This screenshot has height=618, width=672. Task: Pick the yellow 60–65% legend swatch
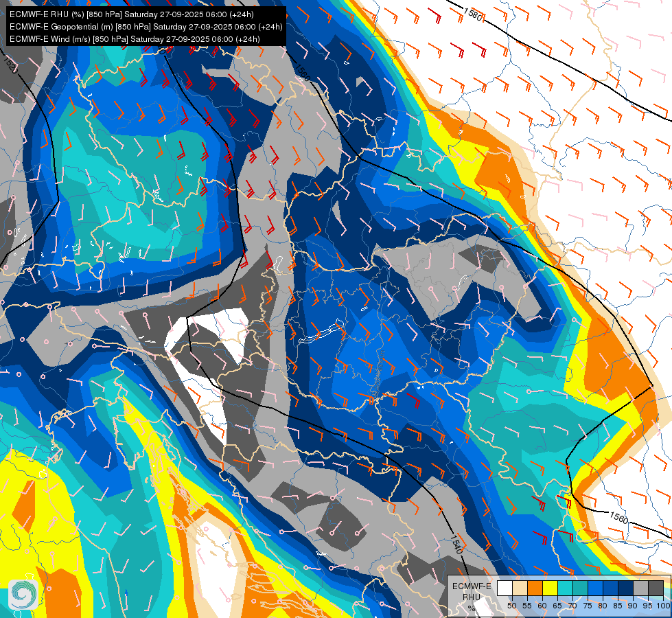tap(550, 588)
